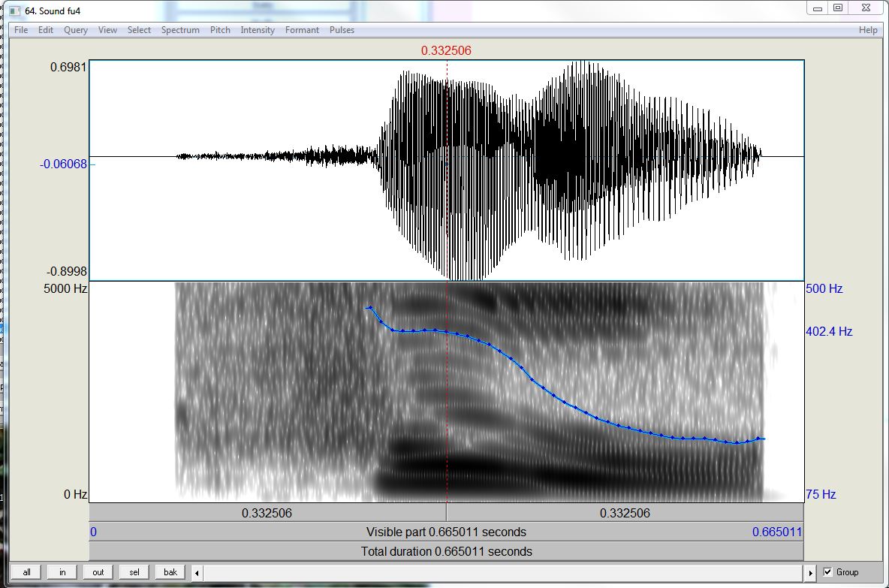Image resolution: width=889 pixels, height=588 pixels.
Task: Click the -0.06068 amplitude value
Action: click(64, 164)
